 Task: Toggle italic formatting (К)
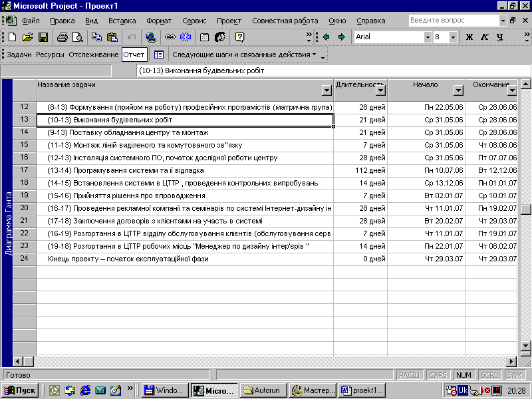[485, 37]
